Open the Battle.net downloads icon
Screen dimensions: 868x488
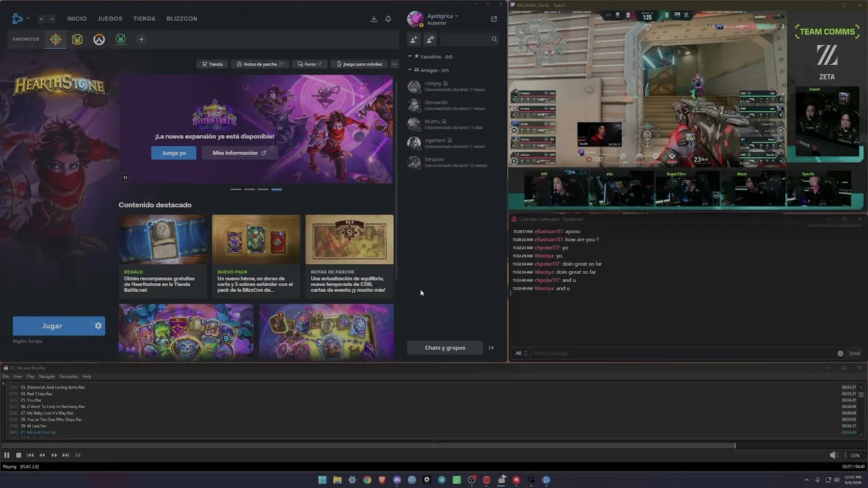coord(374,19)
